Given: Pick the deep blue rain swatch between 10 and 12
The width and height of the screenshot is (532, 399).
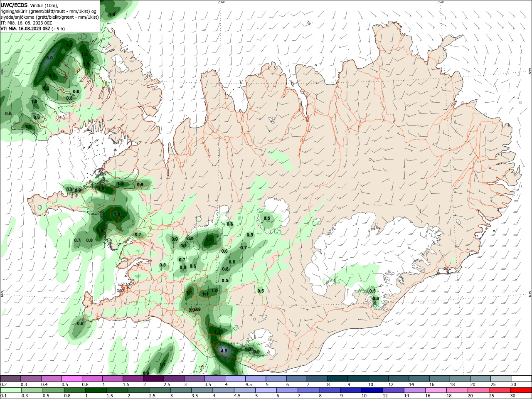Looking at the screenshot, I should coord(372,390).
